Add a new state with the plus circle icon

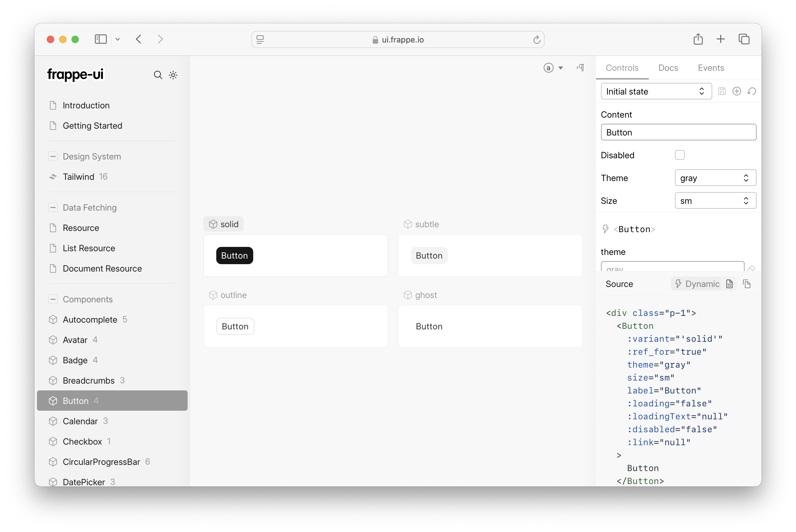click(737, 91)
